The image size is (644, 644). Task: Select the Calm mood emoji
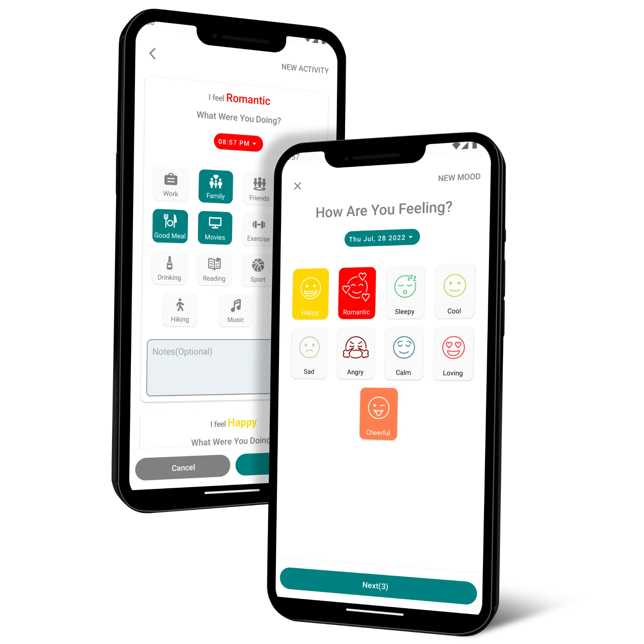(x=404, y=353)
